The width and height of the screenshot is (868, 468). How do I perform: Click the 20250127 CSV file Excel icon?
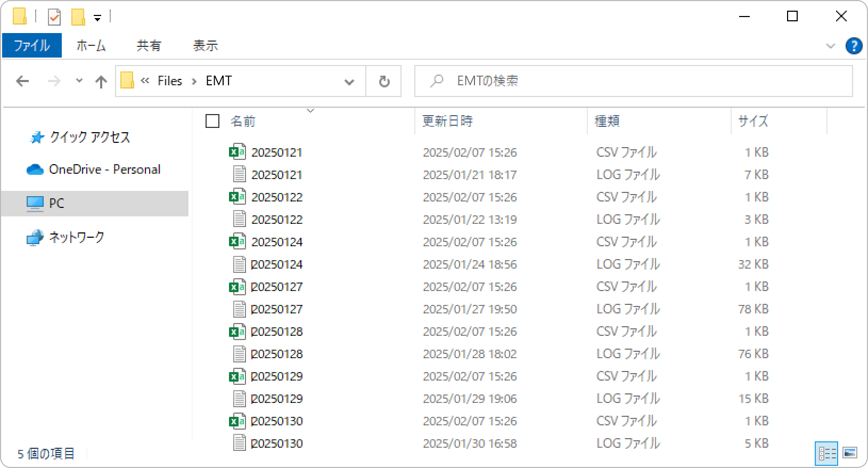pyautogui.click(x=238, y=286)
